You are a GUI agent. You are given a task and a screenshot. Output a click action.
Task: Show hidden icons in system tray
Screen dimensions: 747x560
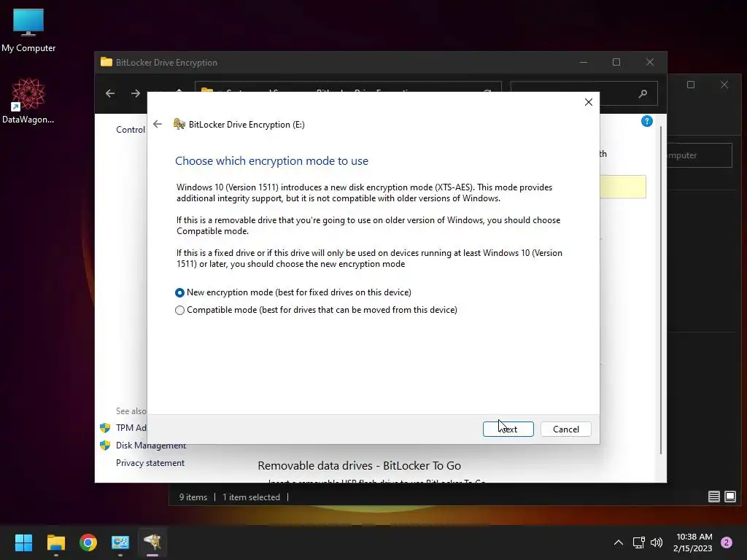pyautogui.click(x=619, y=542)
